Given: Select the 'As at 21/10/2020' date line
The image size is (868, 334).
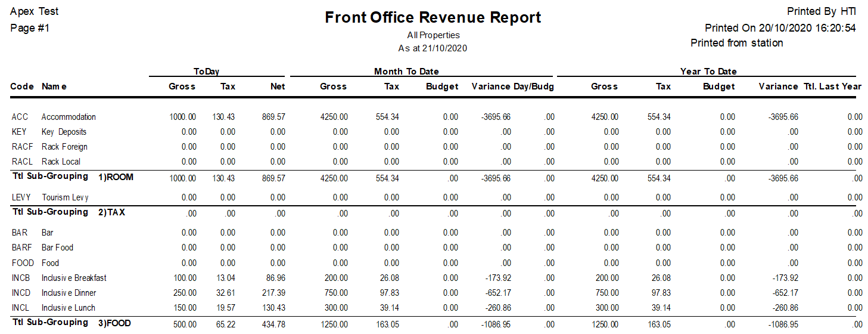Looking at the screenshot, I should pyautogui.click(x=433, y=48).
